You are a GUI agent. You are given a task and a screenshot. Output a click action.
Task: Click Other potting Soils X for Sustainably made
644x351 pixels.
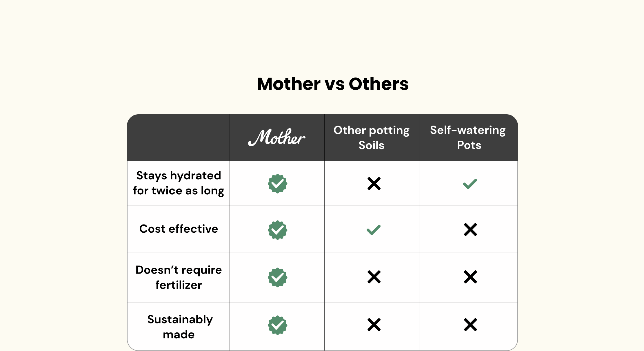[x=374, y=325]
